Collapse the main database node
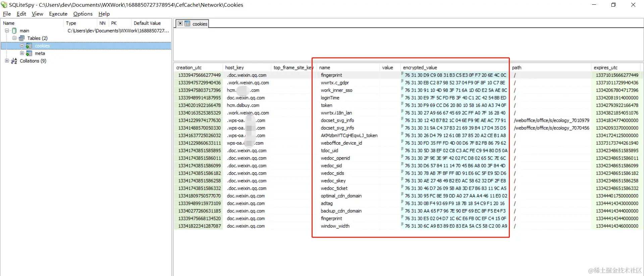 [x=7, y=31]
